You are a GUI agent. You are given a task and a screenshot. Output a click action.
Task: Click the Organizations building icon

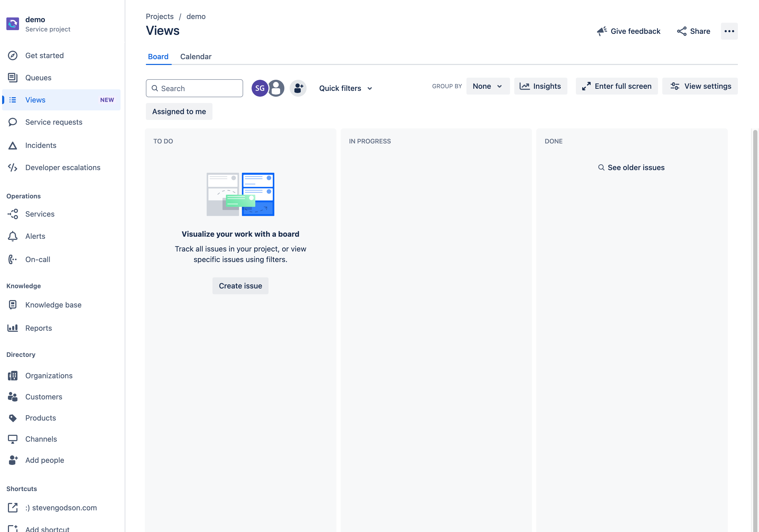(x=13, y=376)
